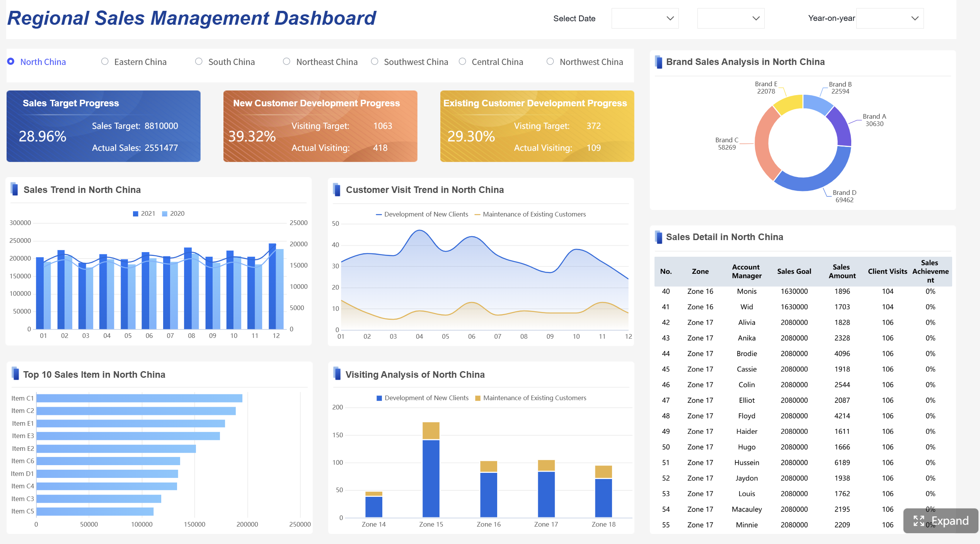Open the second date selector dropdown
The height and width of the screenshot is (544, 980).
[730, 18]
